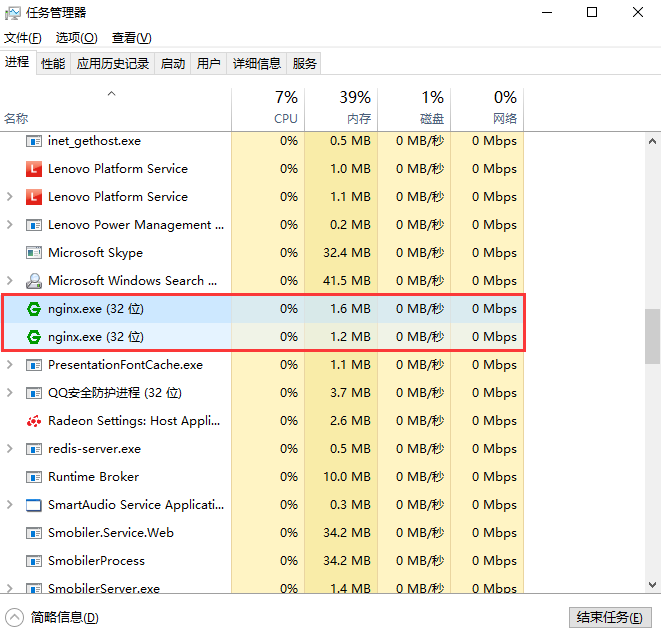
Task: Click the scrollbar down arrow
Action: [652, 585]
